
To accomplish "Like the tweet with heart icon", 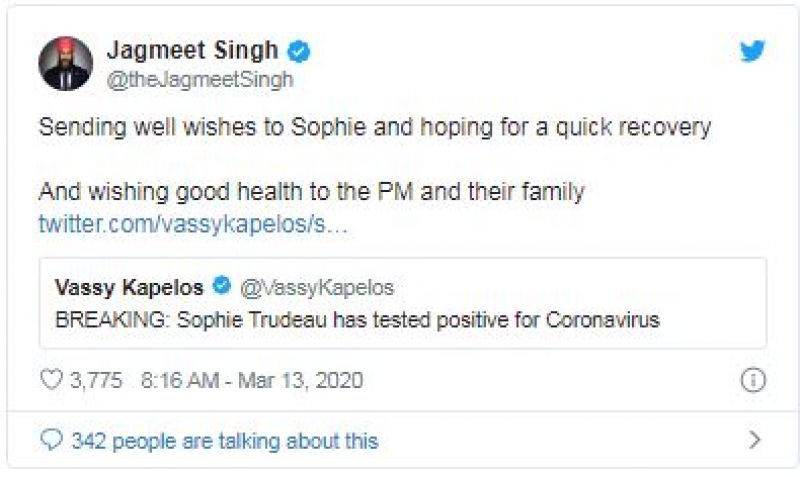I will click(49, 380).
